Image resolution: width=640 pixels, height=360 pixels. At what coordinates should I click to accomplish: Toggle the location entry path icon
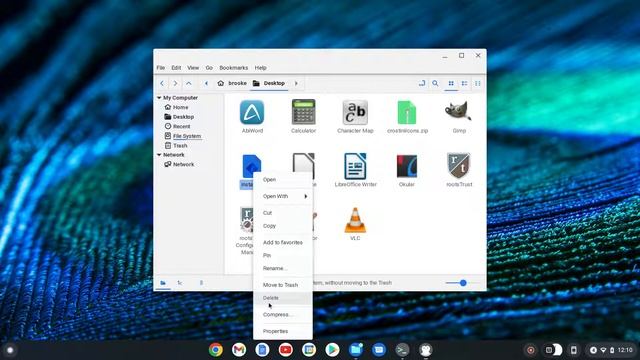tap(422, 83)
